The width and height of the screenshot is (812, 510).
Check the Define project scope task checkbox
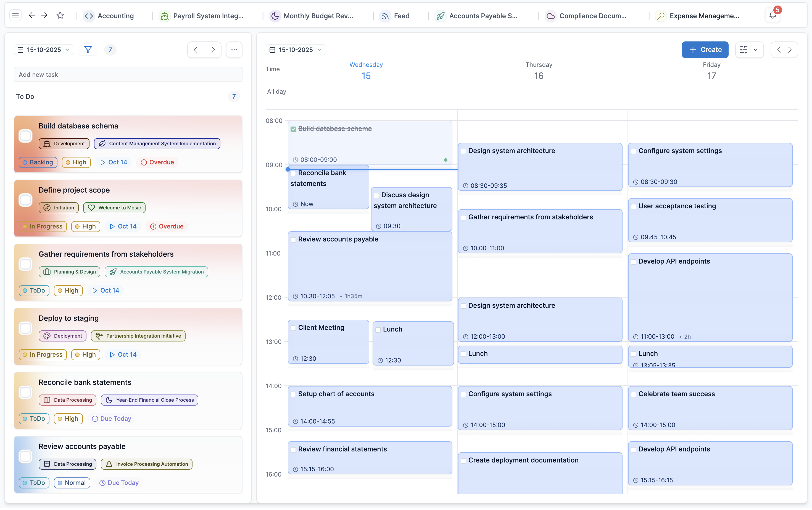click(26, 201)
